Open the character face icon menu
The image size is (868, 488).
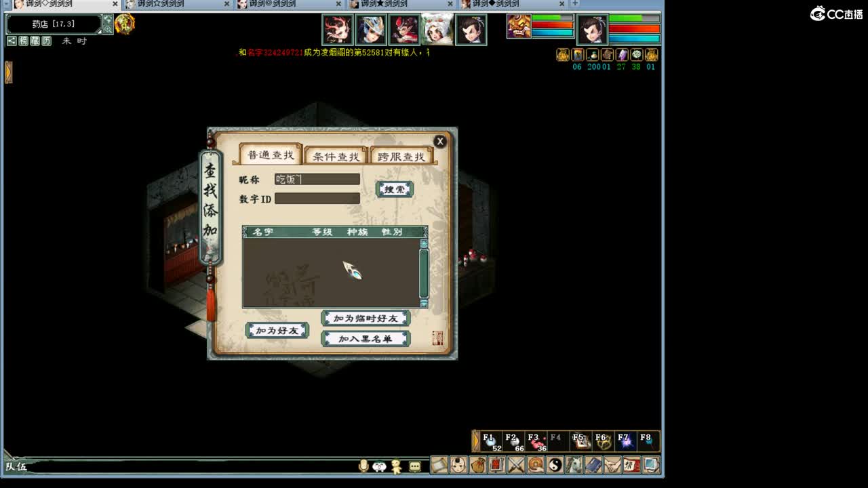coord(459,466)
